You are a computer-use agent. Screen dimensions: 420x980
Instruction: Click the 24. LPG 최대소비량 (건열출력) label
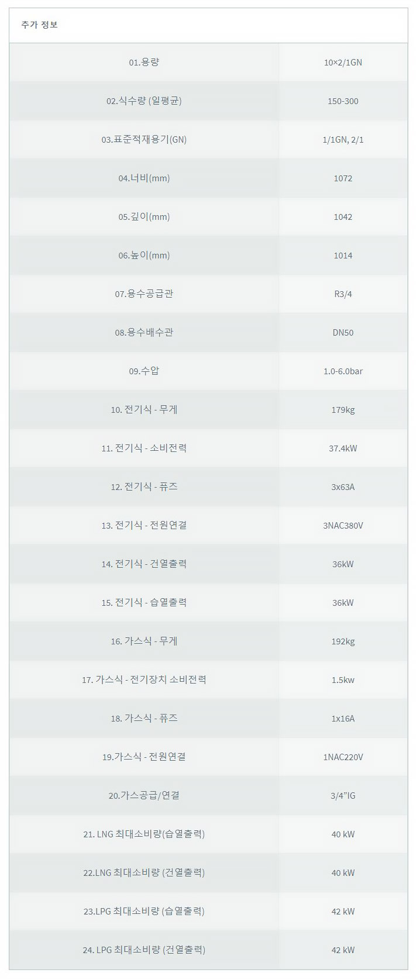tap(144, 950)
